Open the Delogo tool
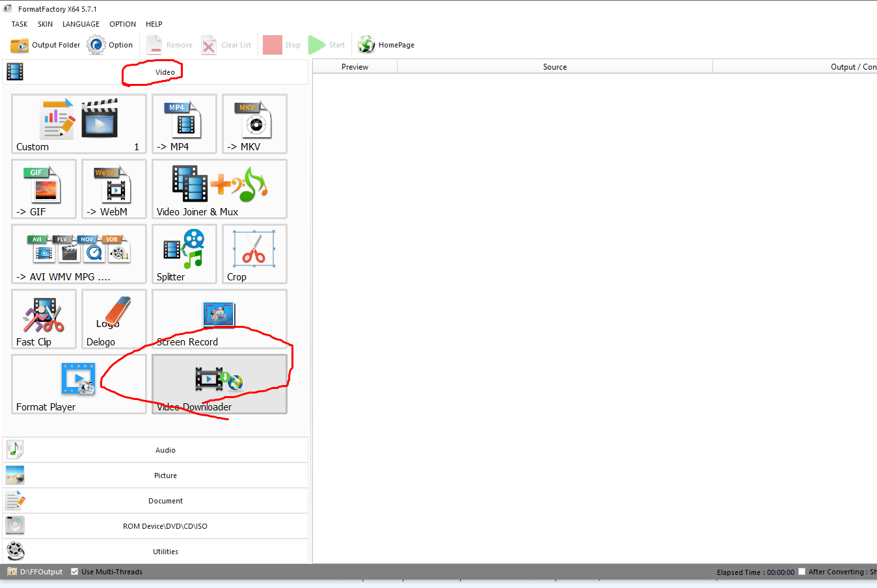The width and height of the screenshot is (877, 588). pyautogui.click(x=114, y=319)
